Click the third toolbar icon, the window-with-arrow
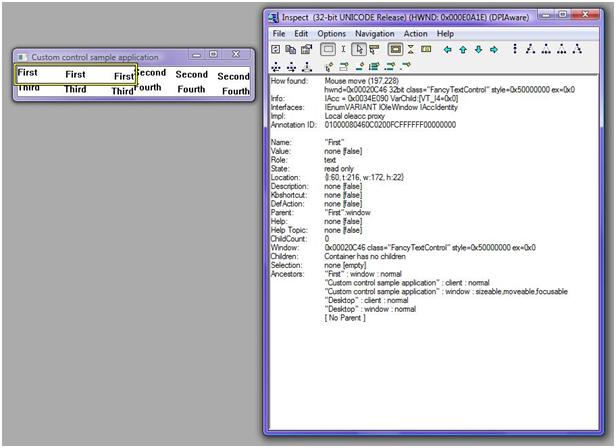 pos(306,49)
